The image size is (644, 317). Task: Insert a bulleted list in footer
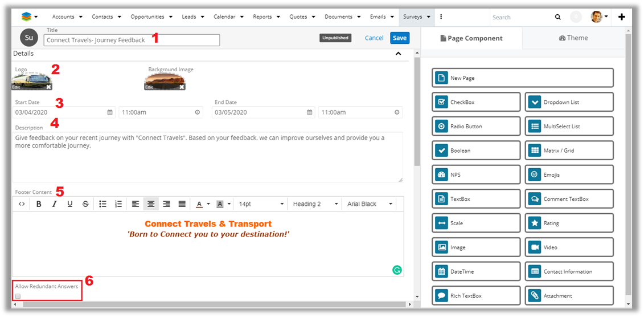pos(102,204)
